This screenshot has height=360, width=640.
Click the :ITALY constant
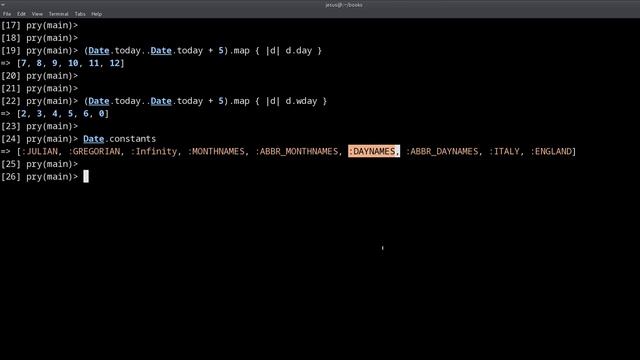[504, 151]
